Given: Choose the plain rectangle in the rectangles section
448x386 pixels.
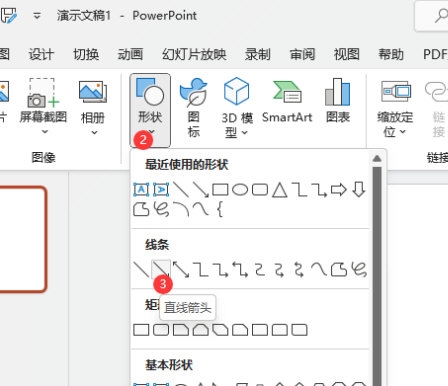Looking at the screenshot, I should pos(141,330).
